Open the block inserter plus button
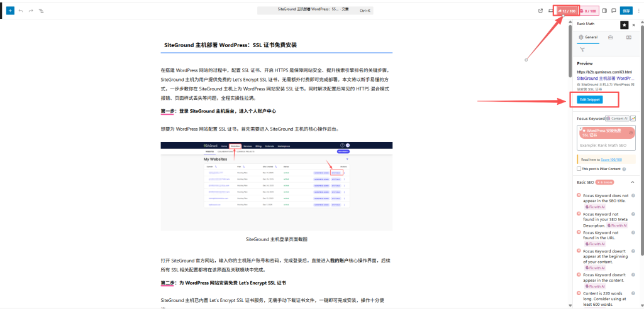This screenshot has width=644, height=314. [x=10, y=11]
